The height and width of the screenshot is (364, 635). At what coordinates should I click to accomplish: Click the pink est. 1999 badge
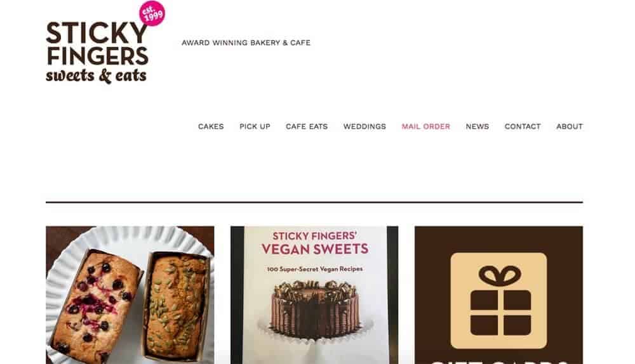[152, 13]
